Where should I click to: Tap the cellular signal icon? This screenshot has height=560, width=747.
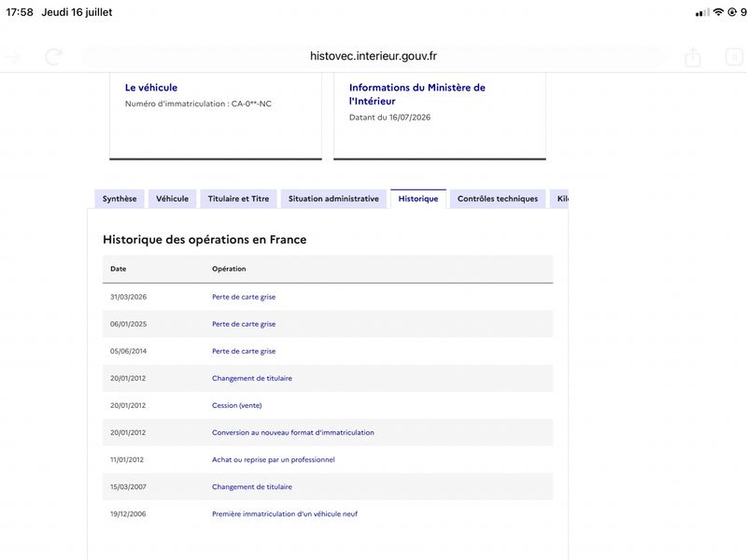coord(702,12)
